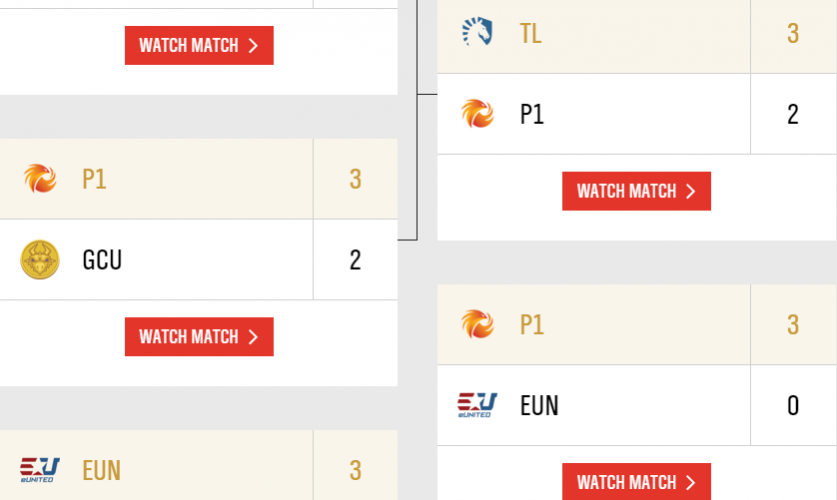The height and width of the screenshot is (500, 837).
Task: Click the eUnited logo with score 0
Action: point(476,405)
